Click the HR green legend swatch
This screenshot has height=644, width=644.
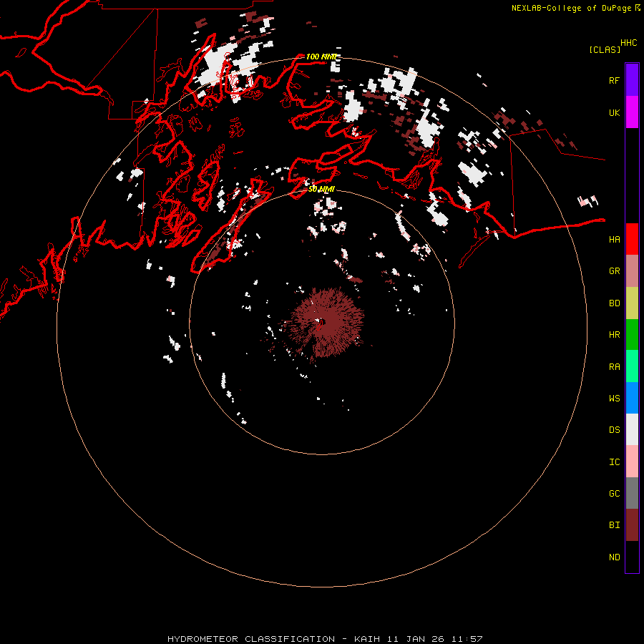coord(632,335)
